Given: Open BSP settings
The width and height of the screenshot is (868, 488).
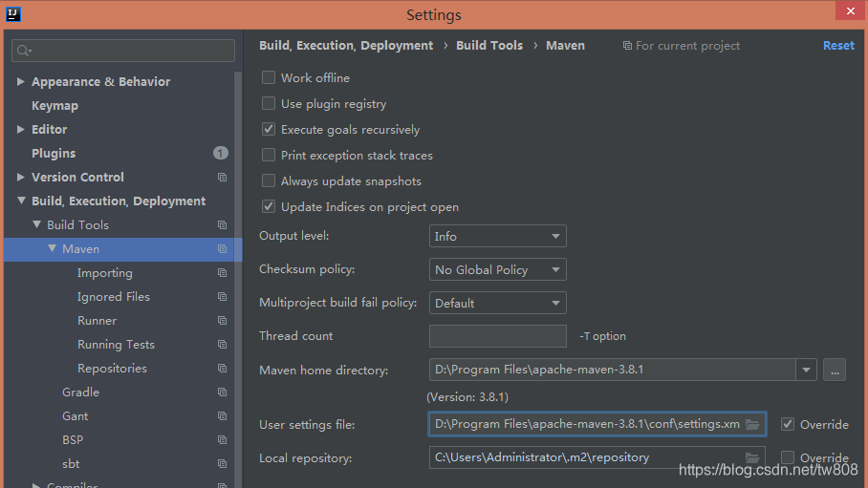Looking at the screenshot, I should coord(73,439).
